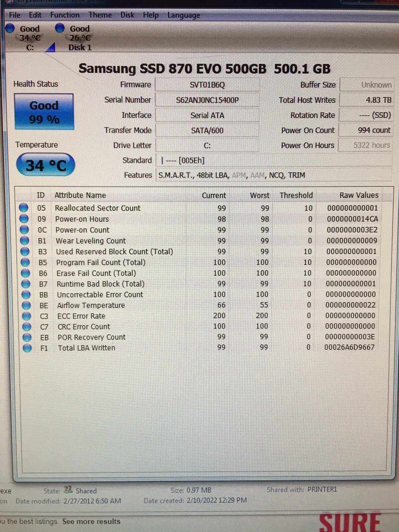The height and width of the screenshot is (532, 399).
Task: Click status icon for CRC Error Count
Action: (x=27, y=327)
